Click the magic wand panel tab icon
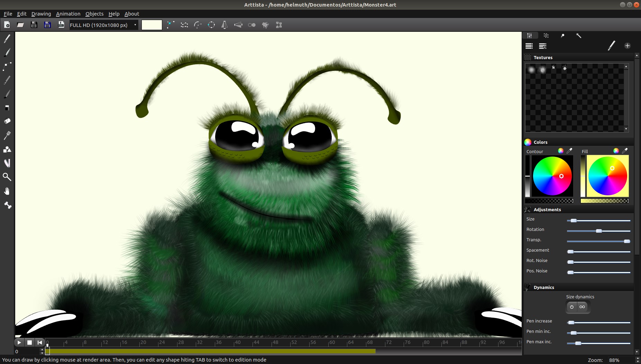Image resolution: width=641 pixels, height=364 pixels. 578,36
